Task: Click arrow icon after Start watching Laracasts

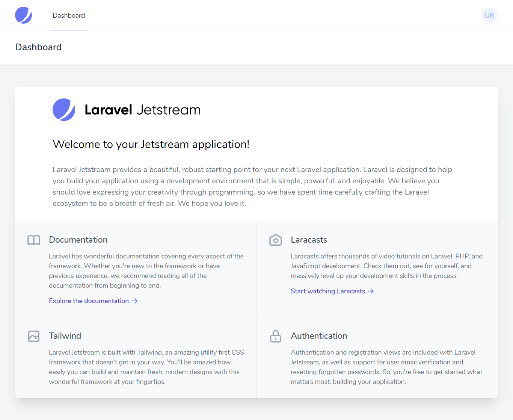Action: (371, 291)
